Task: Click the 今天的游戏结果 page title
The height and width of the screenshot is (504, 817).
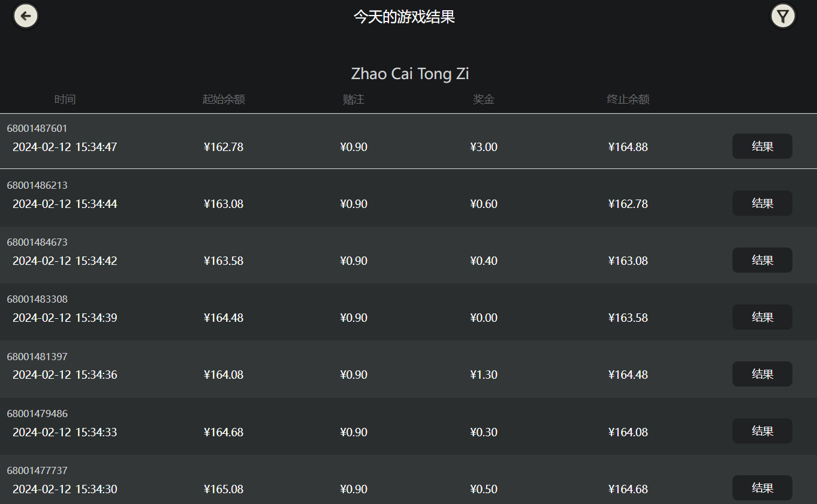Action: point(405,17)
